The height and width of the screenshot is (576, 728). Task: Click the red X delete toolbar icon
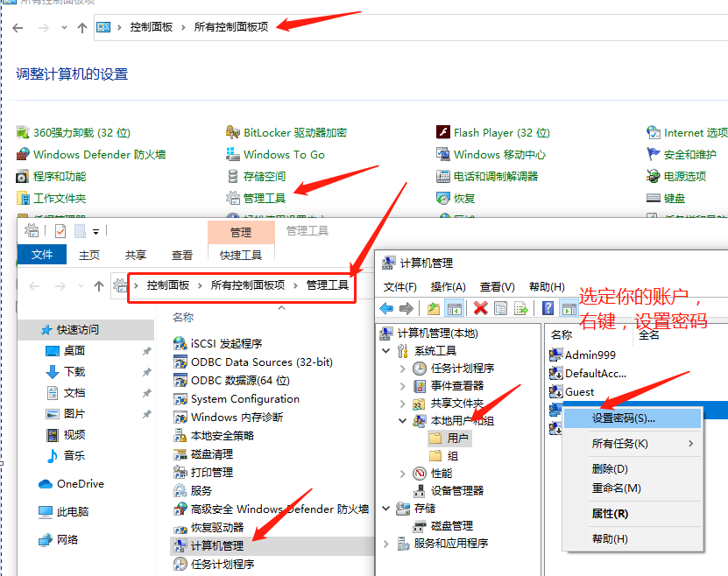(481, 308)
